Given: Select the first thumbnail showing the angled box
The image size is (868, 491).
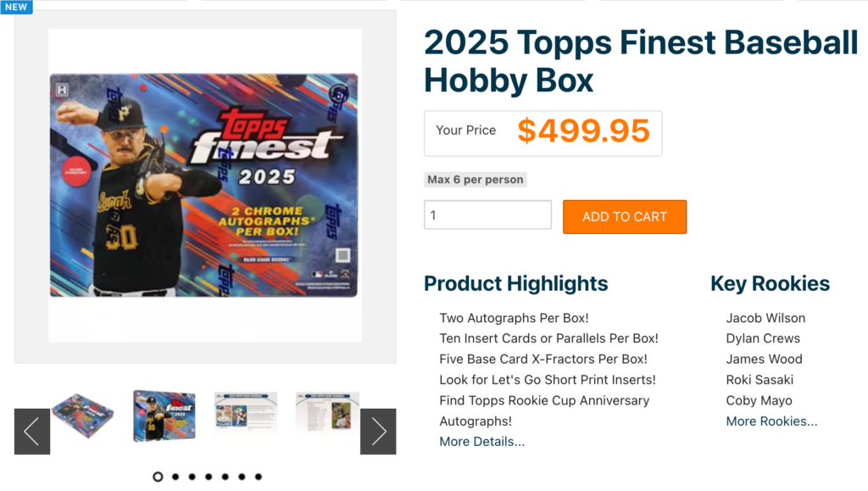Looking at the screenshot, I should (82, 416).
